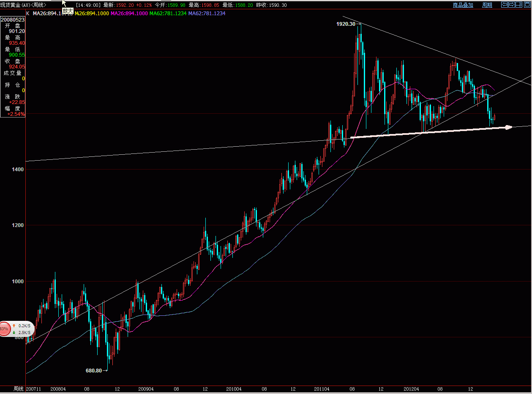Click the 200711 time axis marker

33,389
